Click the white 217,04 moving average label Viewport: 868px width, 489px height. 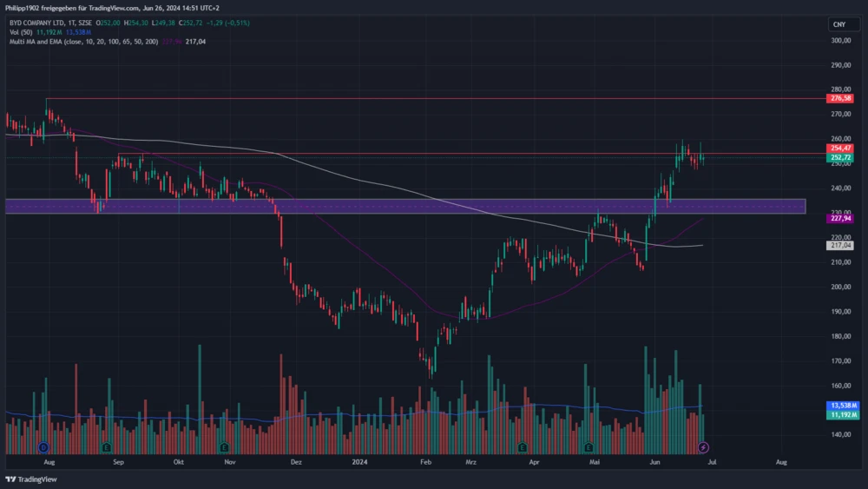pos(840,246)
